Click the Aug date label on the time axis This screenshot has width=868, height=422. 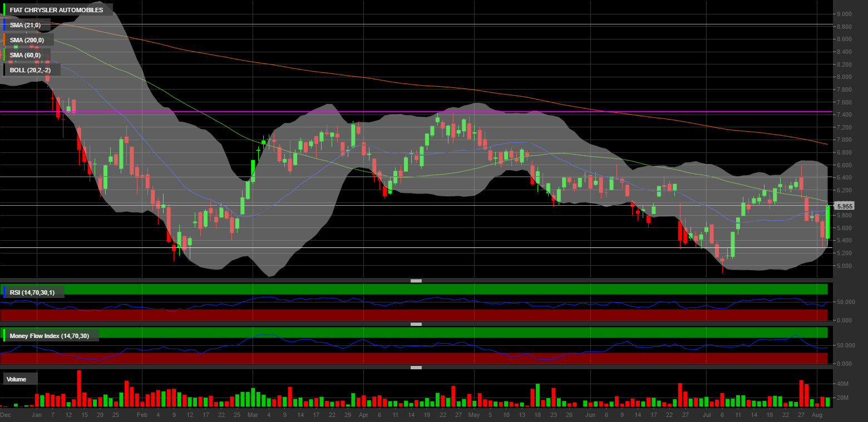pos(817,415)
